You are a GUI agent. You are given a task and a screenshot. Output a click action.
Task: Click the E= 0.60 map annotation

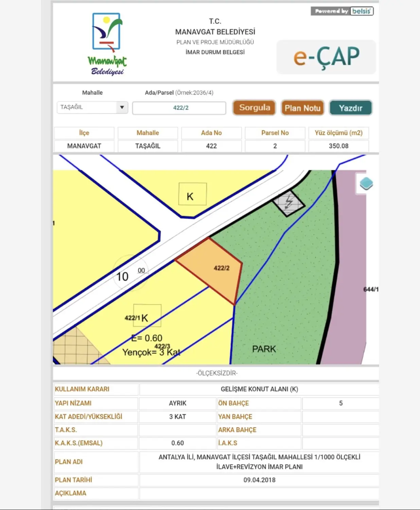click(x=147, y=338)
